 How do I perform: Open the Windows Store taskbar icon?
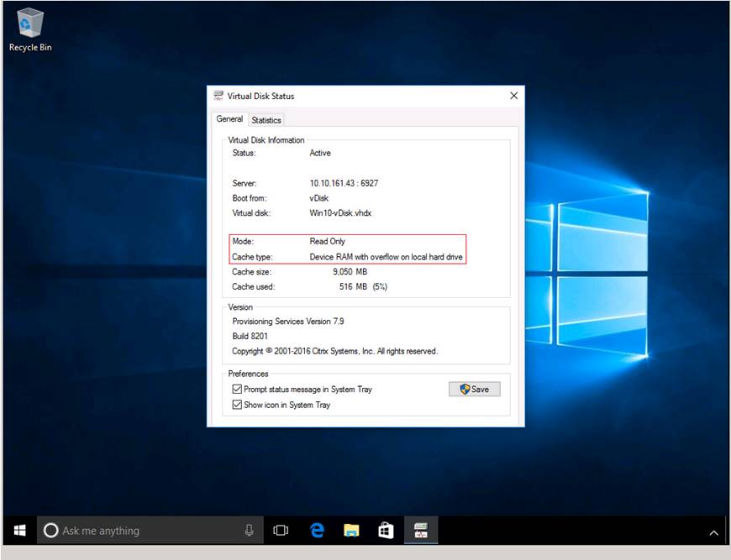coord(386,530)
